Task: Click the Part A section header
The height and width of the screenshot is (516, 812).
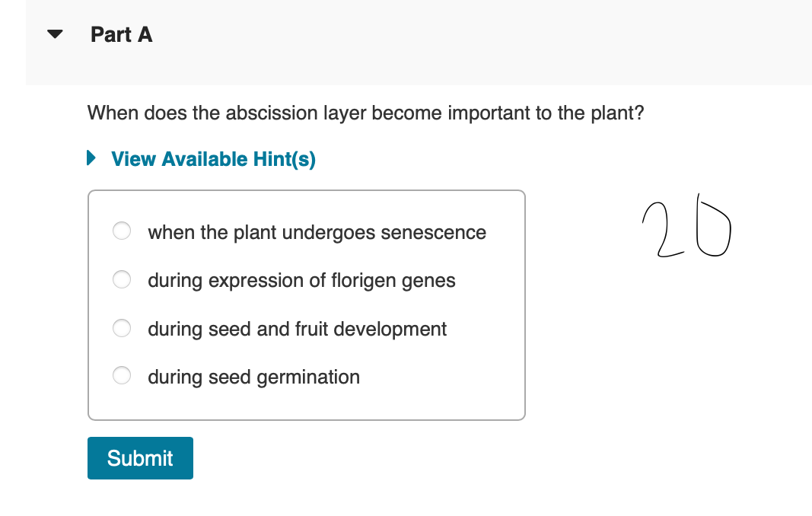Action: [x=121, y=34]
